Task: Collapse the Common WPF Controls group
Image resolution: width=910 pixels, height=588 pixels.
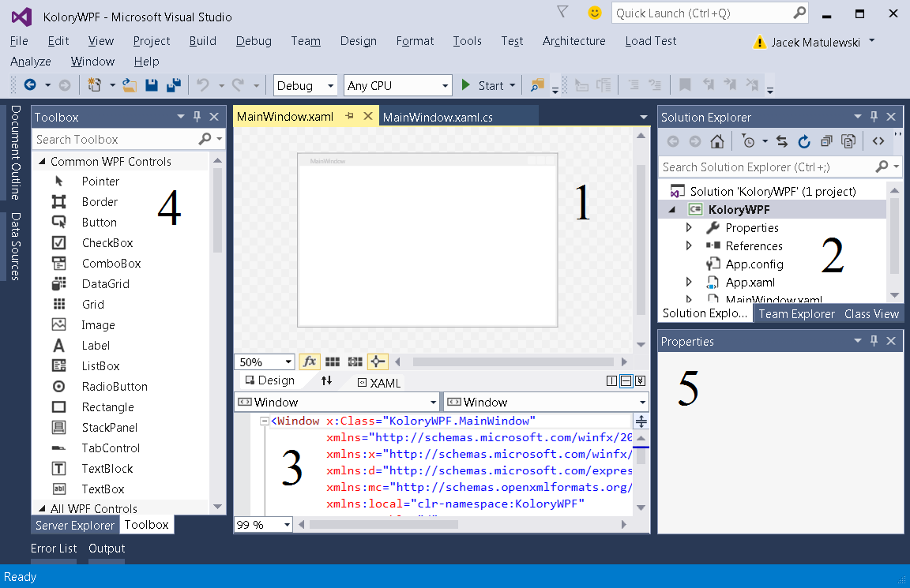Action: click(x=42, y=161)
